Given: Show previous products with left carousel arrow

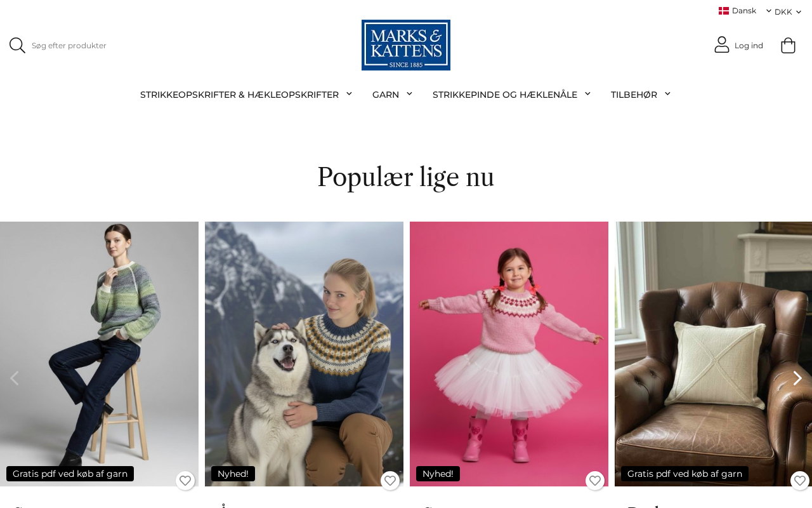Looking at the screenshot, I should point(14,378).
